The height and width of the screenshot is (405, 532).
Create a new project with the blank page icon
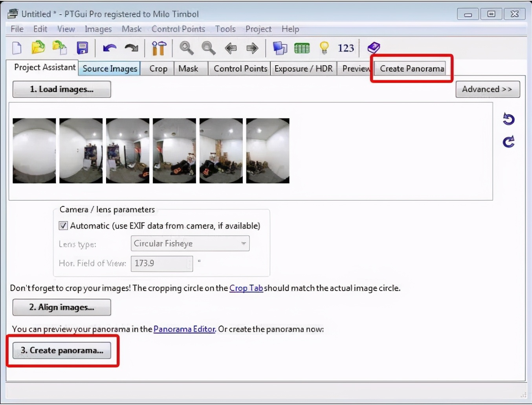17,48
